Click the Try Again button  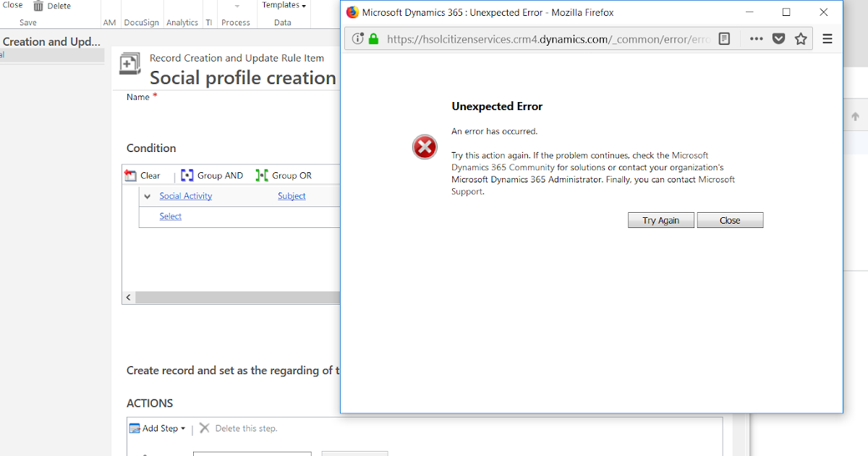[x=660, y=220]
